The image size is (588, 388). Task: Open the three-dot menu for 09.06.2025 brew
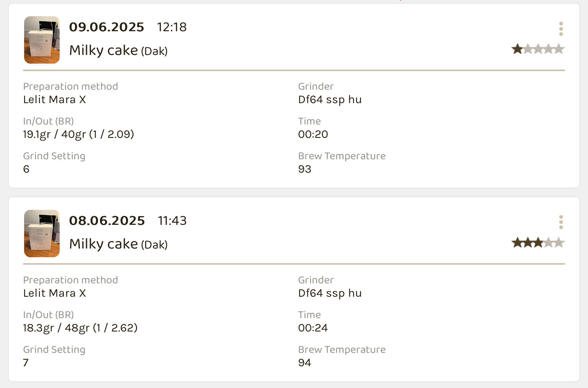(561, 29)
